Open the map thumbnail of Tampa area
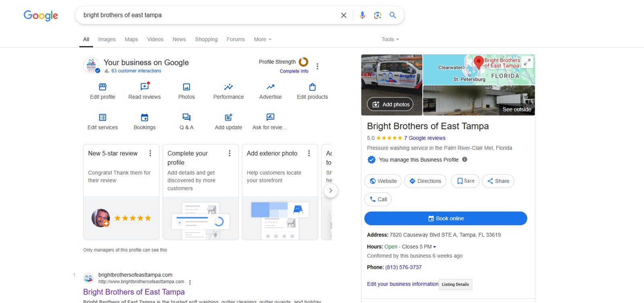644x303 pixels. pyautogui.click(x=479, y=70)
